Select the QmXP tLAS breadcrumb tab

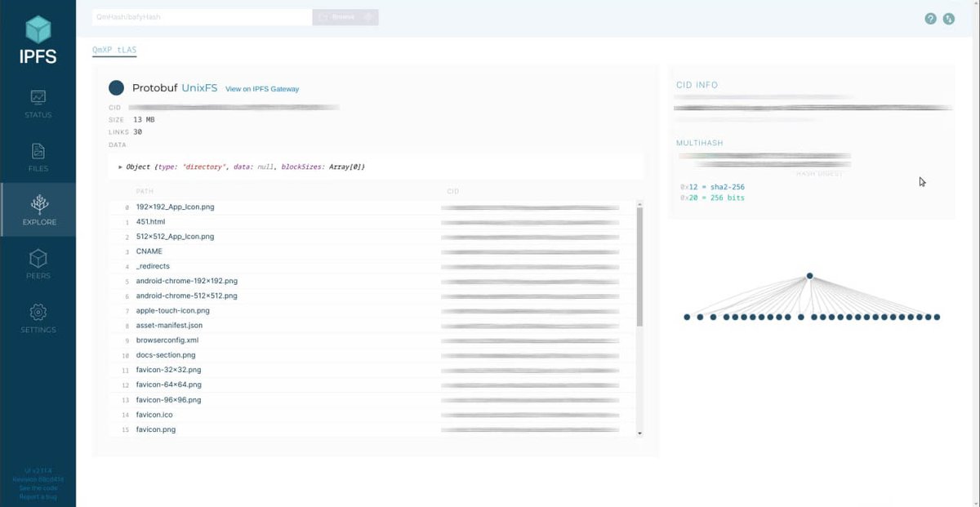click(115, 50)
